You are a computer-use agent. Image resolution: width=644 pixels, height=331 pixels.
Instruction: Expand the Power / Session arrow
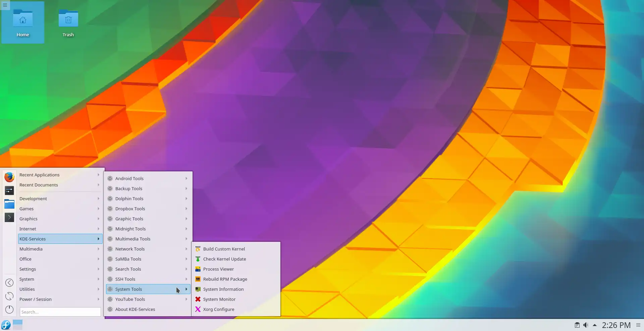99,299
